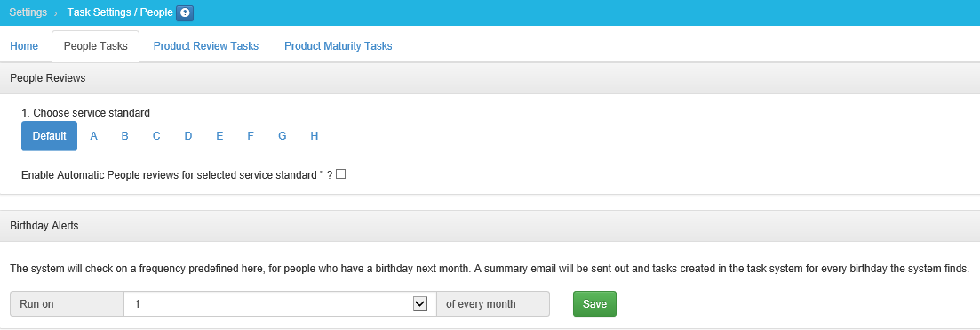The width and height of the screenshot is (980, 330).
Task: Select service standard H
Action: click(315, 136)
